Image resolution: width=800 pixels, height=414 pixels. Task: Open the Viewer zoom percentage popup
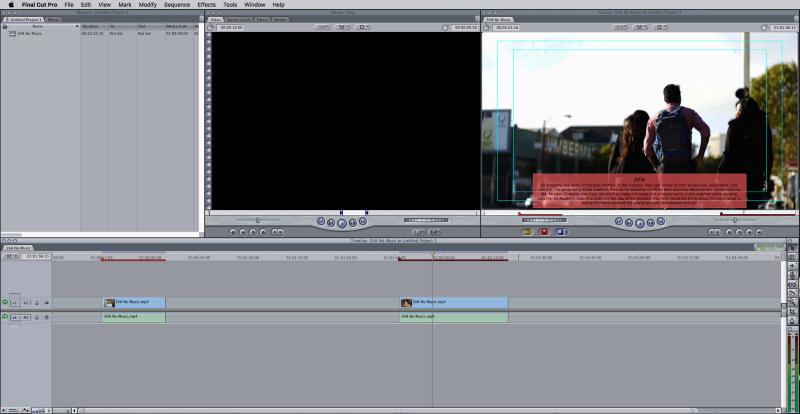[x=323, y=27]
